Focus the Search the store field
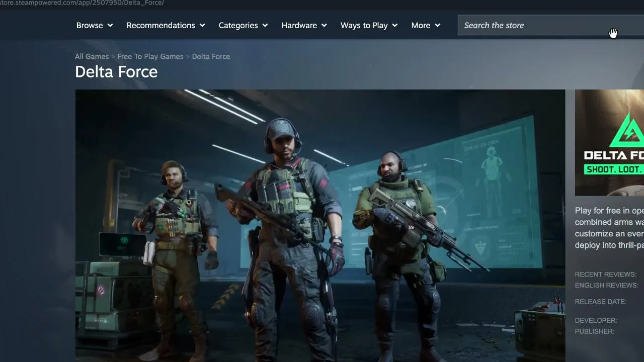The image size is (644, 362). [x=551, y=25]
